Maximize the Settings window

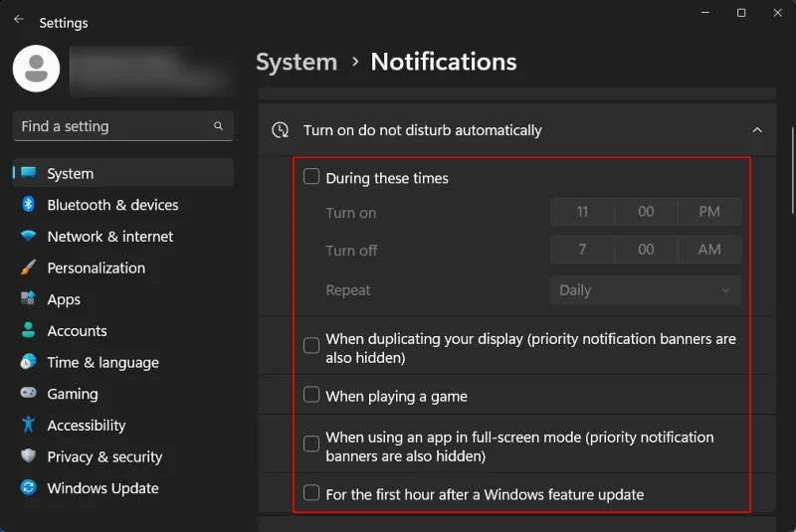(x=741, y=12)
